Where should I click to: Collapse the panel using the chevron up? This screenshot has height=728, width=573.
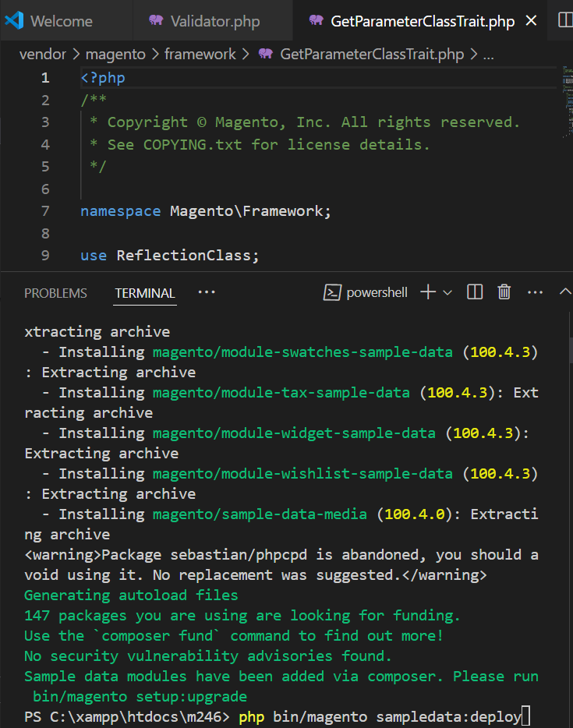coord(564,292)
